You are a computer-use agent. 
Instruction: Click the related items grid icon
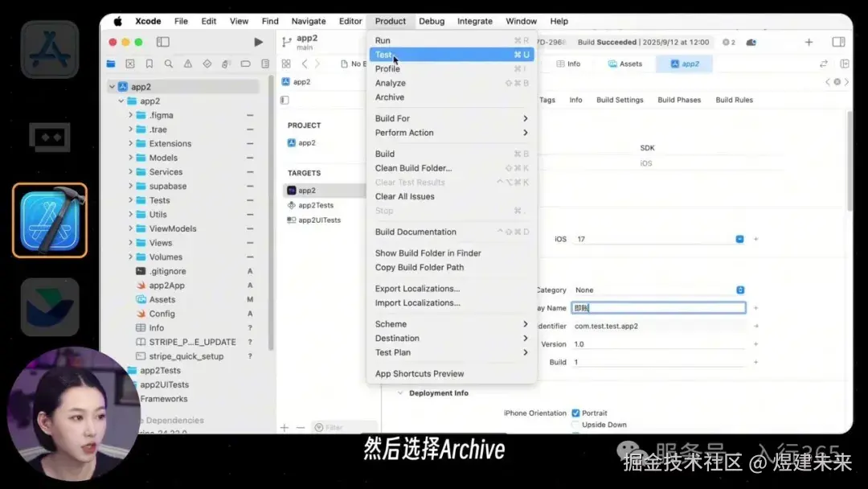(286, 64)
